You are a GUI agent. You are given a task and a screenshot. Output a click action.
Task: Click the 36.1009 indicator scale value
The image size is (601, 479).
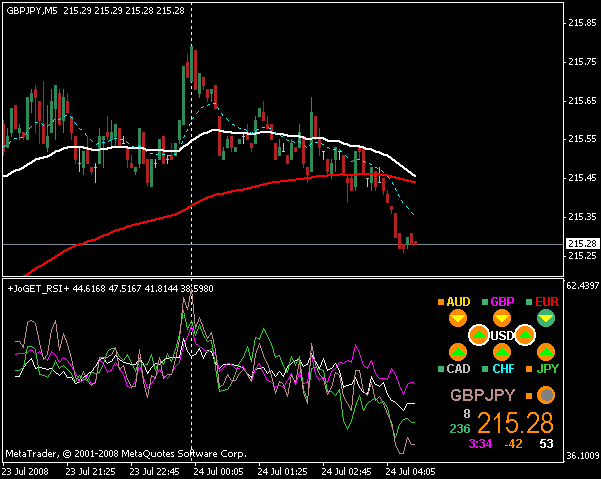point(583,456)
